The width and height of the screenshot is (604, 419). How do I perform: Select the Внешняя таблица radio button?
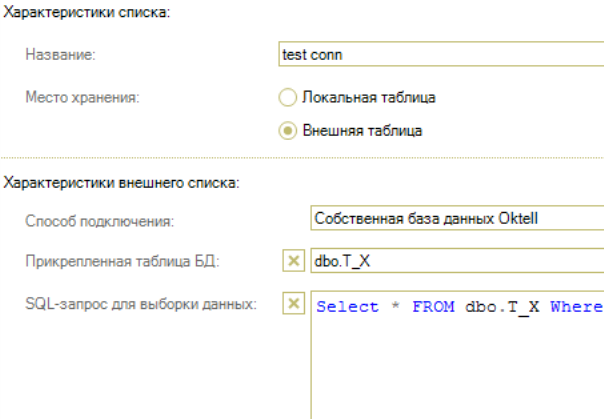coord(287,130)
